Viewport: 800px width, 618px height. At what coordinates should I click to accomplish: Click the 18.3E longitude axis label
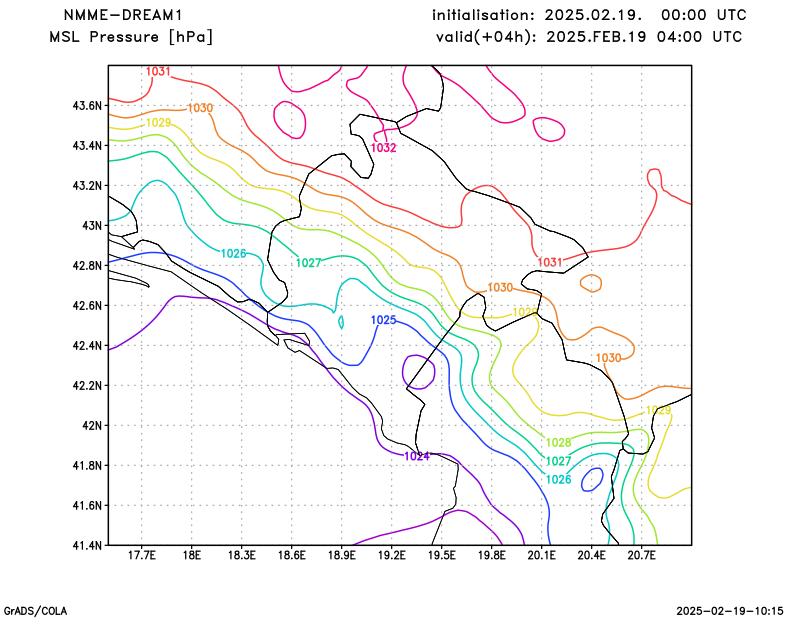pyautogui.click(x=241, y=556)
